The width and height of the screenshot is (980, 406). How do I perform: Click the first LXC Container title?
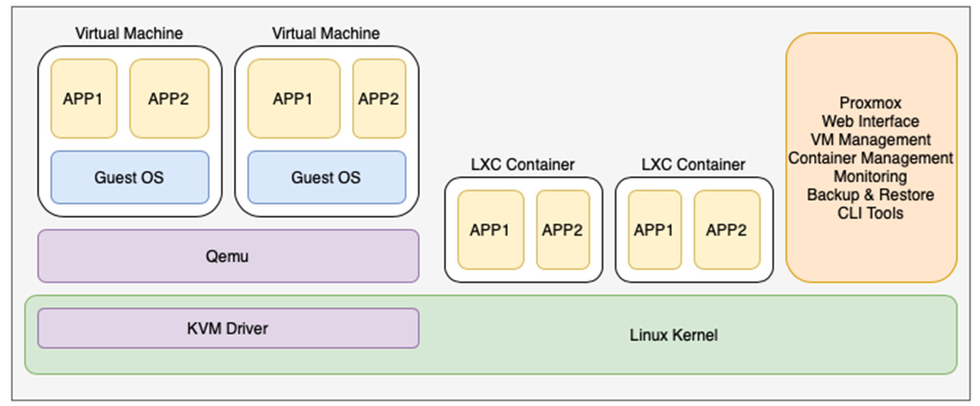[x=523, y=164]
